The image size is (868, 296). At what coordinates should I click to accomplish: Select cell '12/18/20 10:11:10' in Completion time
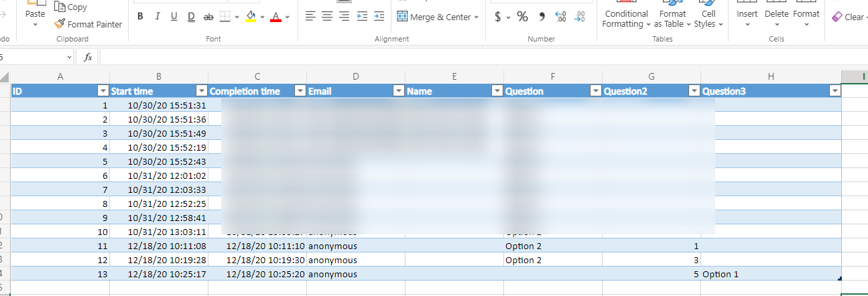(257, 246)
